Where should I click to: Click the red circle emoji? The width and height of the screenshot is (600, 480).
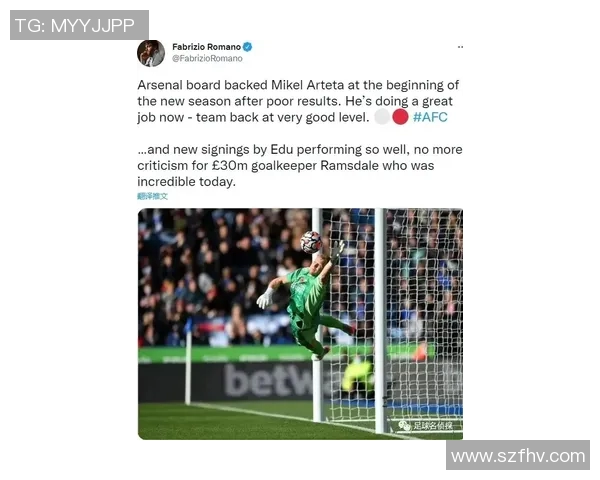400,117
